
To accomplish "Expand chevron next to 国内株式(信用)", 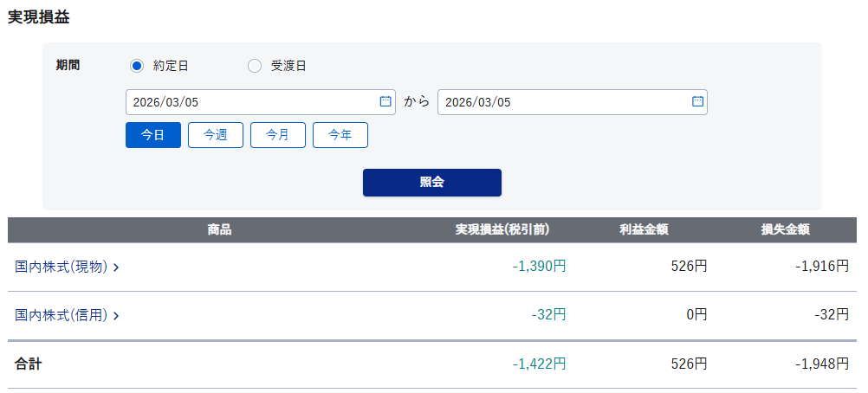I will [x=116, y=316].
